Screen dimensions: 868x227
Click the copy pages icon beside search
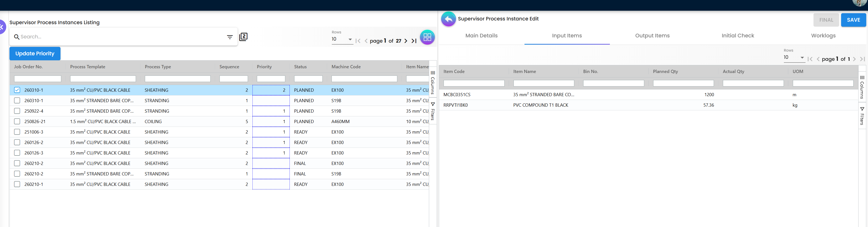click(243, 37)
